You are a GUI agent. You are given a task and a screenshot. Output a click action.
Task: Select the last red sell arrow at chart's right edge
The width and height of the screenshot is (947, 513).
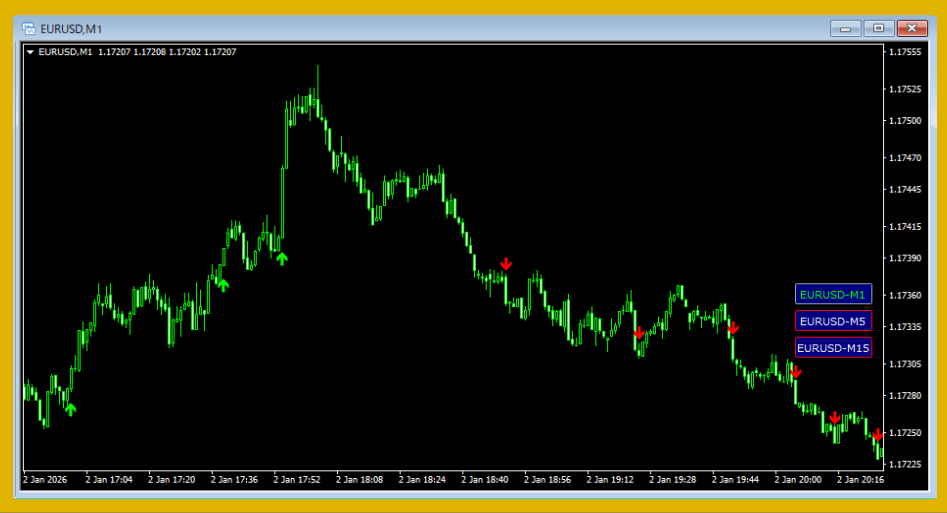[x=877, y=435]
